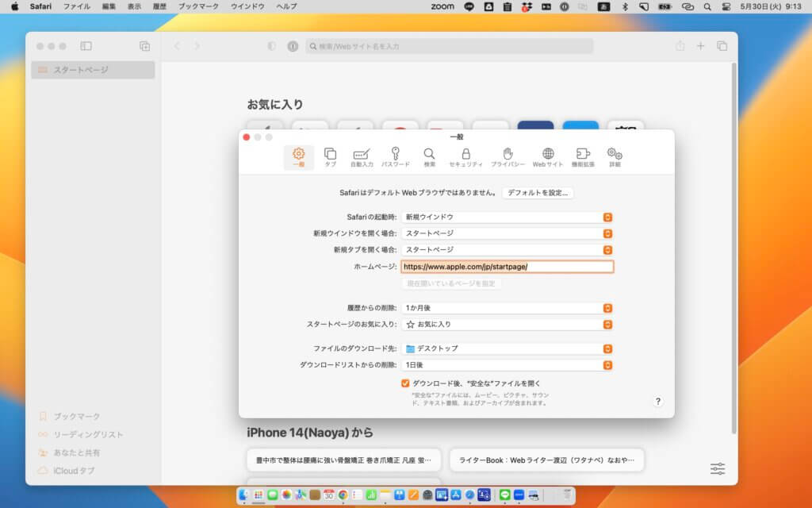The image size is (812, 508).
Task: Open the Calendar app in the Dock
Action: (329, 495)
